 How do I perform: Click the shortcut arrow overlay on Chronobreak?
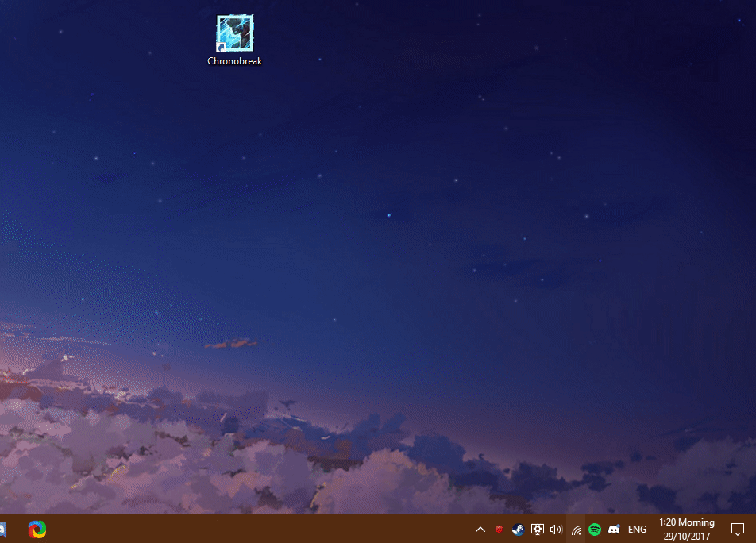(222, 48)
